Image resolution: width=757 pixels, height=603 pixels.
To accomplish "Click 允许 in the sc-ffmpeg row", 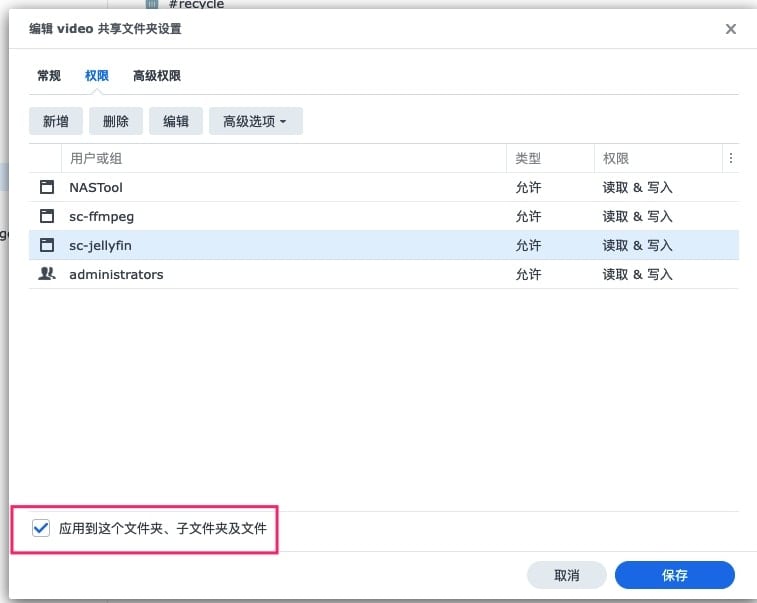I will 528,216.
